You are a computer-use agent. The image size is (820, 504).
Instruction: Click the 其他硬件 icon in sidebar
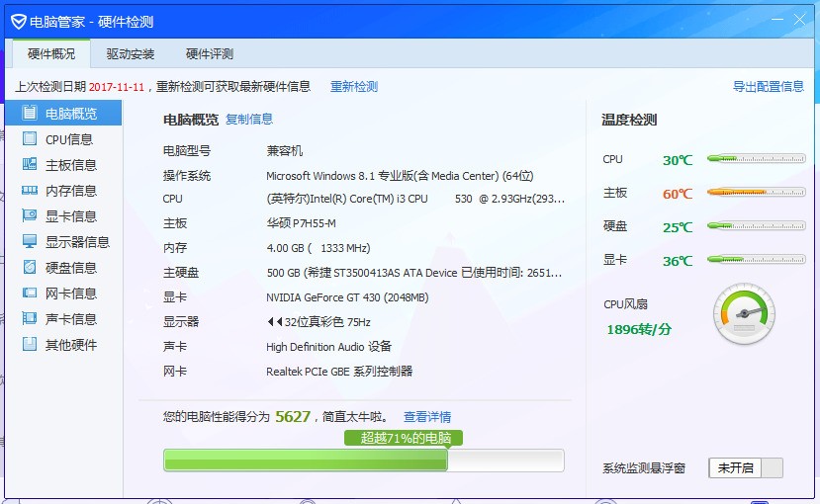(30, 344)
